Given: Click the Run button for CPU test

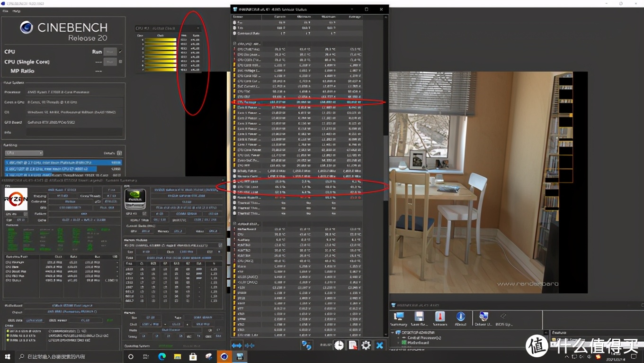Looking at the screenshot, I should coord(110,52).
